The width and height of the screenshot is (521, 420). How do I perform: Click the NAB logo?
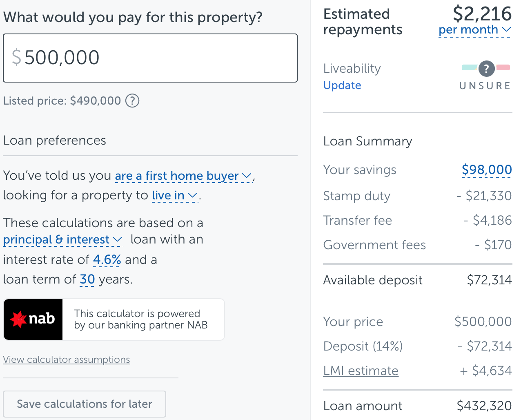33,319
